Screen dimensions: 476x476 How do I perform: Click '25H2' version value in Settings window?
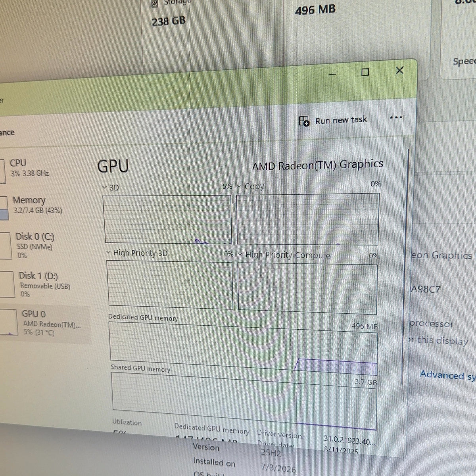271,453
